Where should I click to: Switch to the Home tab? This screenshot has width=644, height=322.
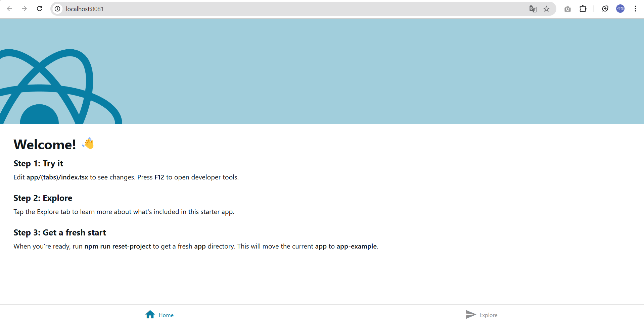tap(159, 315)
